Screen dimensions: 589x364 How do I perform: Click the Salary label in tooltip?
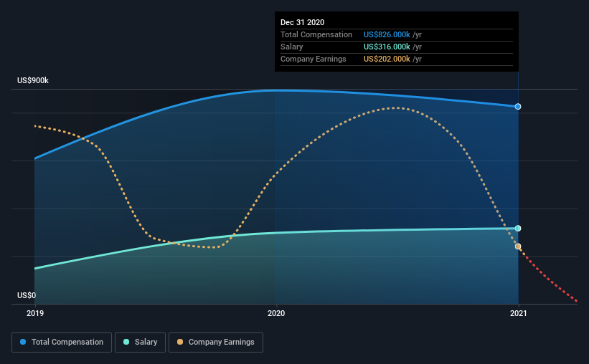click(x=291, y=47)
